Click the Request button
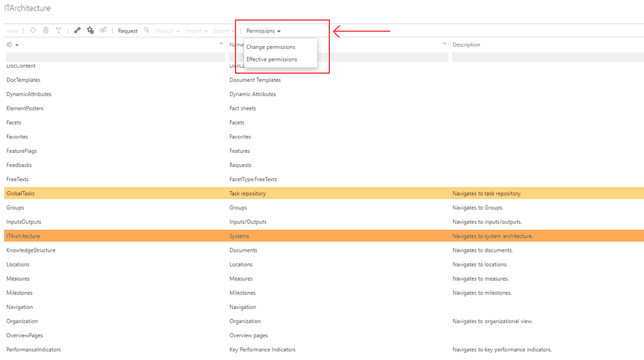 click(127, 31)
